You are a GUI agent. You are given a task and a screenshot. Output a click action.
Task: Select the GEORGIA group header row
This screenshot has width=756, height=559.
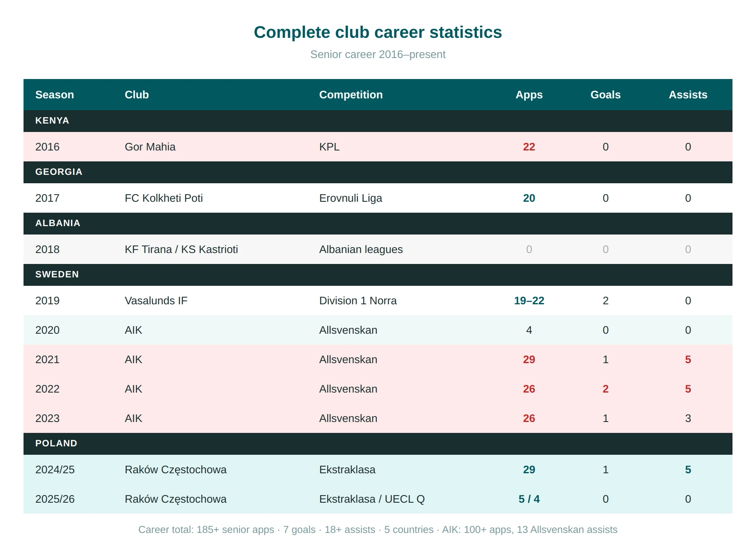point(378,172)
